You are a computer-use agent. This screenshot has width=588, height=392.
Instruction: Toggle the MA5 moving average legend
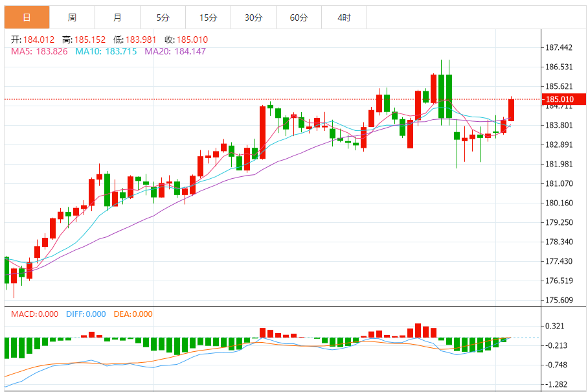[39, 51]
